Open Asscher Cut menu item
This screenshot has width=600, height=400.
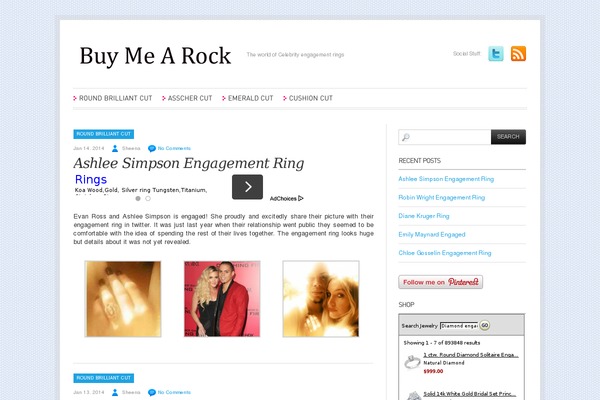(190, 98)
